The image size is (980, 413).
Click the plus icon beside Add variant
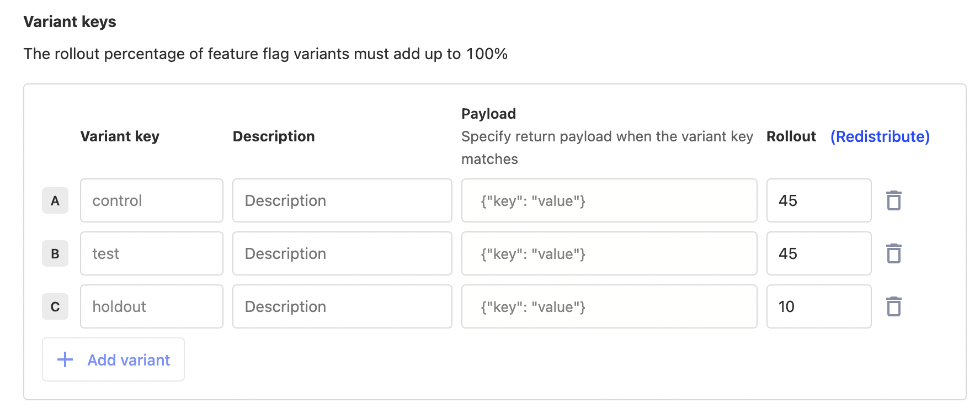click(x=65, y=359)
